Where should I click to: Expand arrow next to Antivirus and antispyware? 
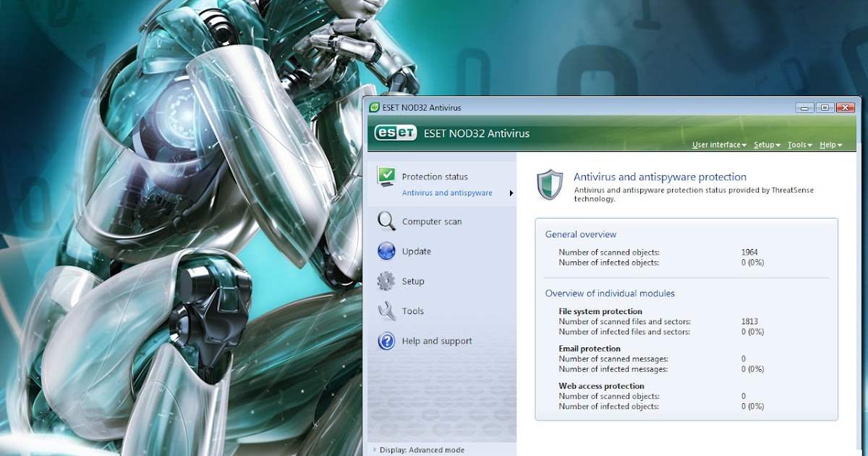511,193
